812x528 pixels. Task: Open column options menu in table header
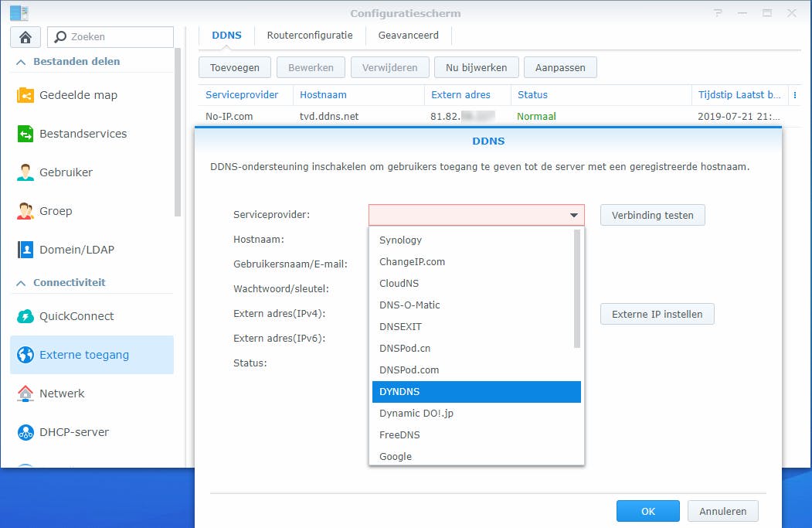(795, 95)
